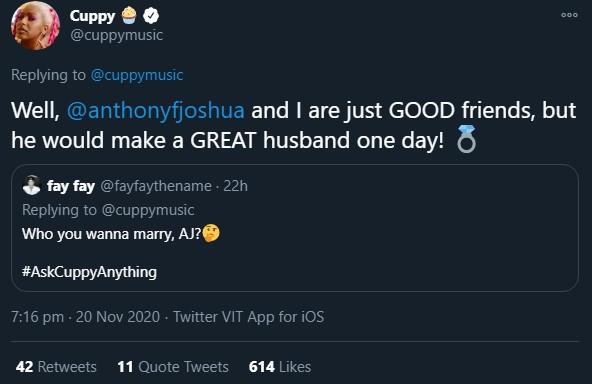Image resolution: width=592 pixels, height=384 pixels.
Task: Open Cuppy's profile picture
Action: coord(35,26)
